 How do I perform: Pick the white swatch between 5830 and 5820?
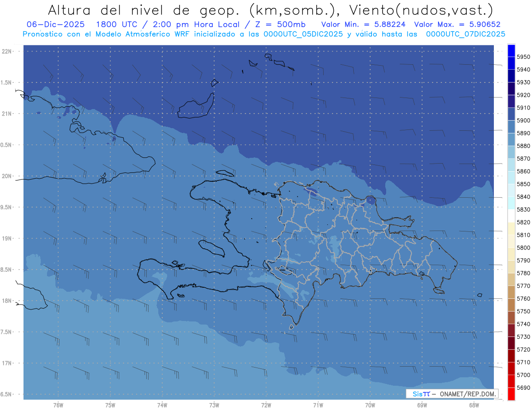coord(511,216)
